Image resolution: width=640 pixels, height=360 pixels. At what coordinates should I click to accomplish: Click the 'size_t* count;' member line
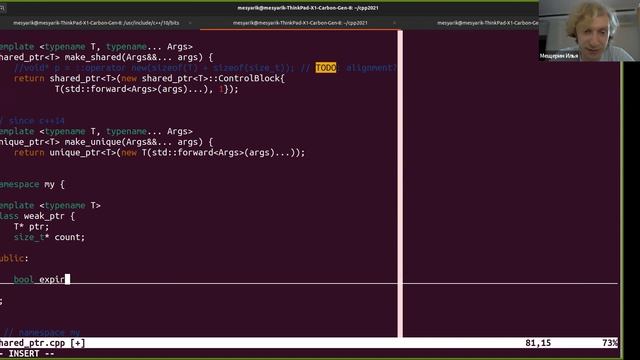(x=49, y=237)
